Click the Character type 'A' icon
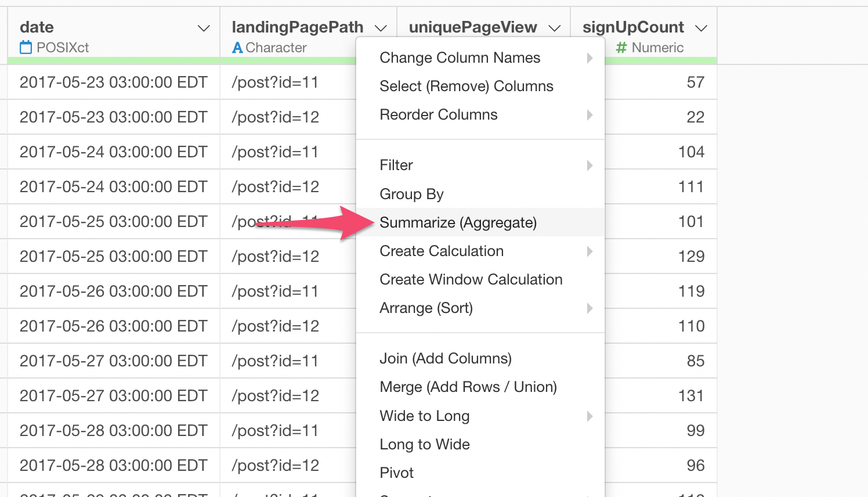This screenshot has width=868, height=497. tap(237, 48)
